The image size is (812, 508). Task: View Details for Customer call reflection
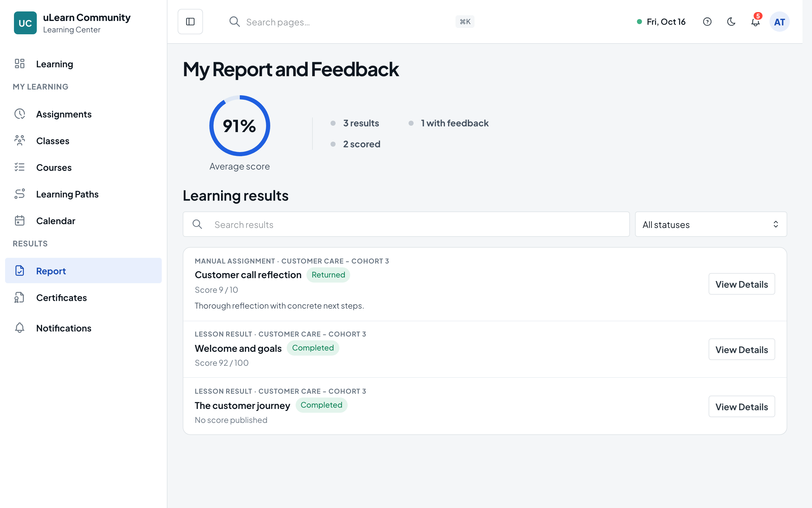click(x=742, y=284)
